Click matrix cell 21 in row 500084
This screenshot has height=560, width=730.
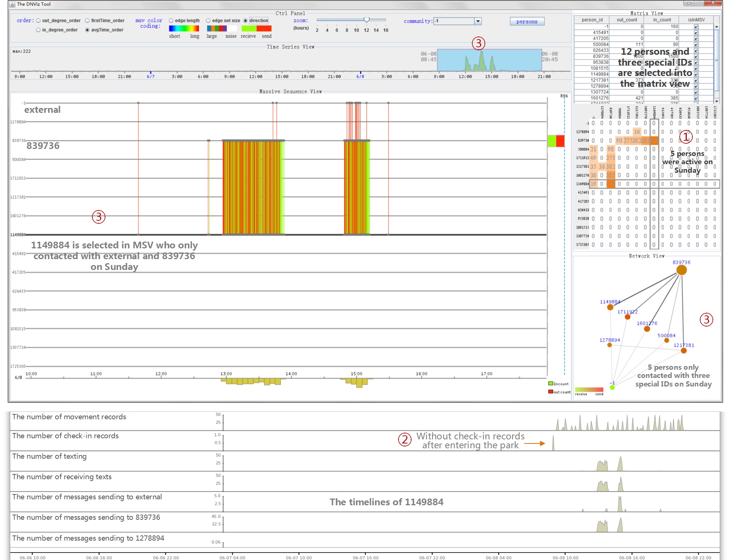(593, 149)
